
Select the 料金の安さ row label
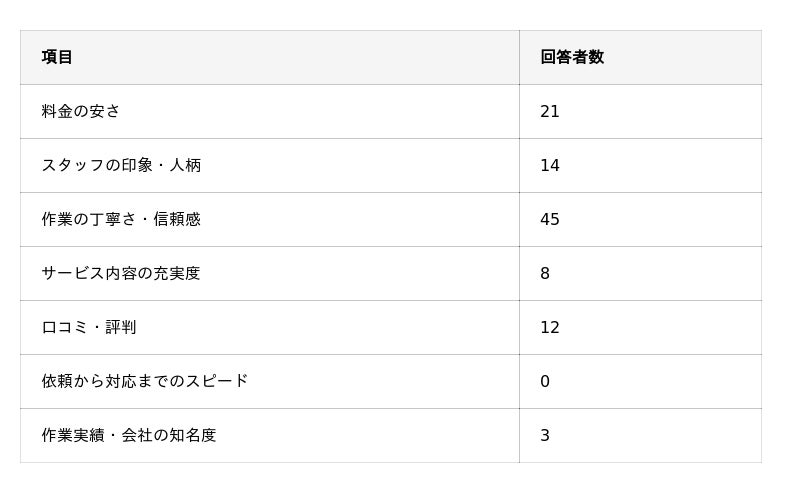pyautogui.click(x=81, y=111)
